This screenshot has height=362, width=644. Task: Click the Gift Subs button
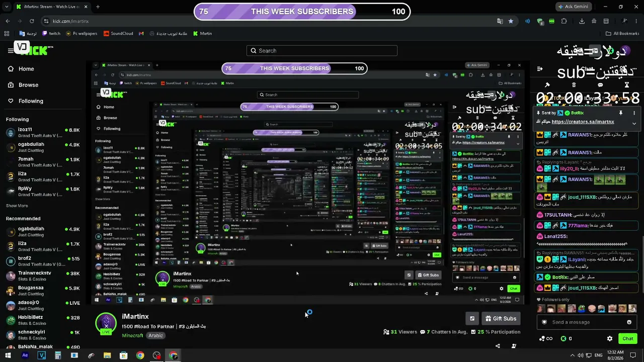(x=501, y=319)
